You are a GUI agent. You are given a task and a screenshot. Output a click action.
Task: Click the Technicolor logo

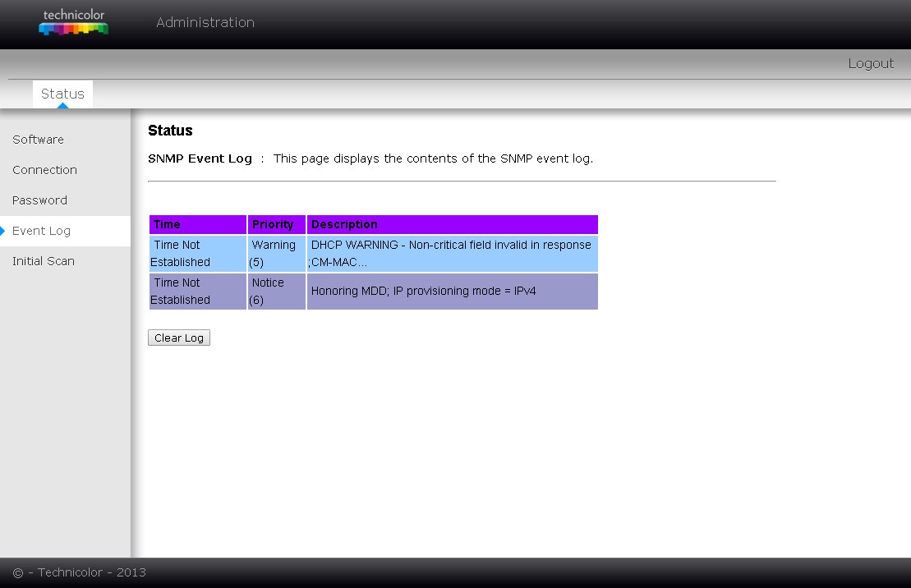click(x=73, y=22)
